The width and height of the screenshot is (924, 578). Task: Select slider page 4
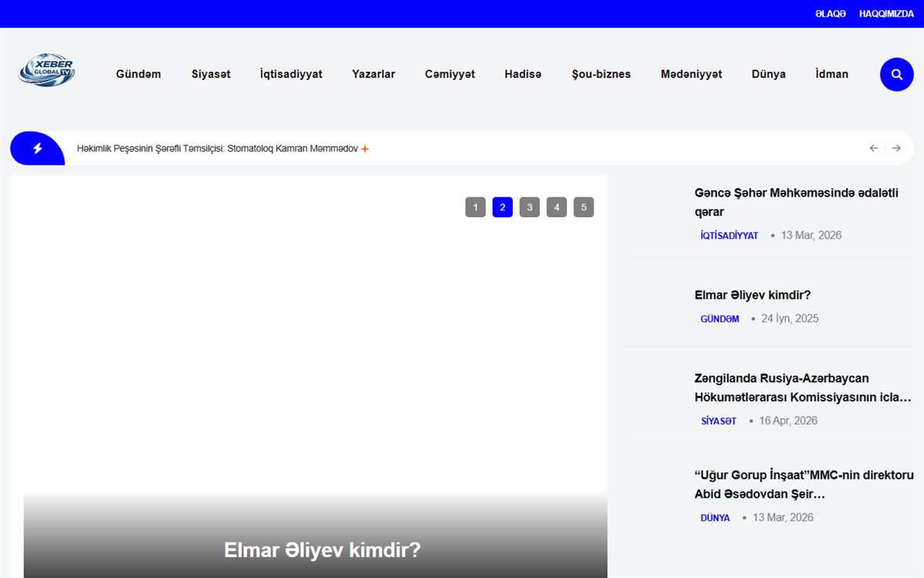[x=557, y=207]
